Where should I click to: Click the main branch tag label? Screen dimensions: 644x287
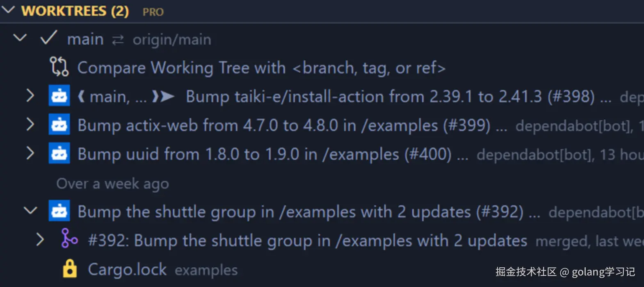[109, 97]
